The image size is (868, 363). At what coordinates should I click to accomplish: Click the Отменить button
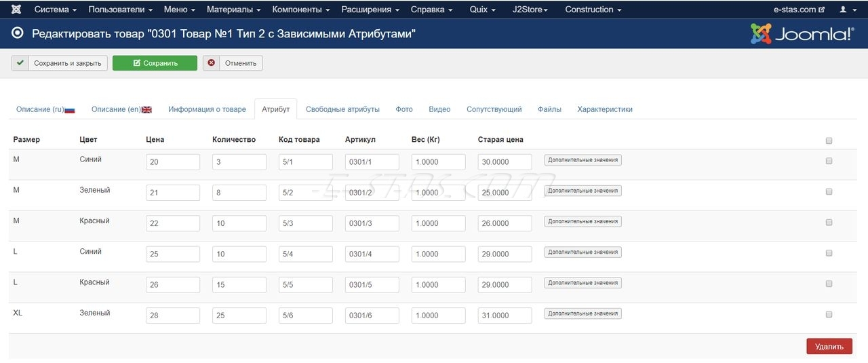pyautogui.click(x=233, y=63)
